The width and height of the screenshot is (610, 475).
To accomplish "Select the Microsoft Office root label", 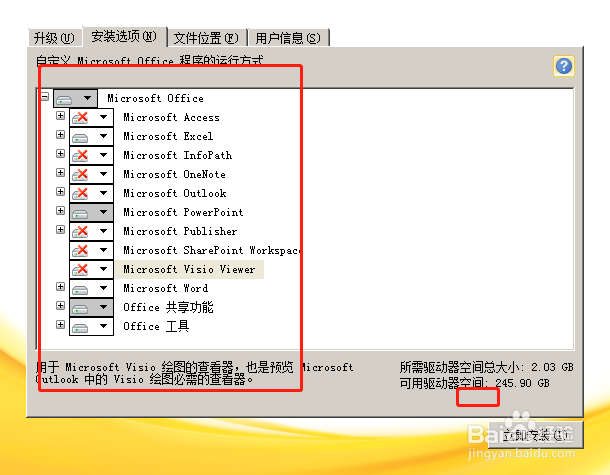I will pos(155,98).
